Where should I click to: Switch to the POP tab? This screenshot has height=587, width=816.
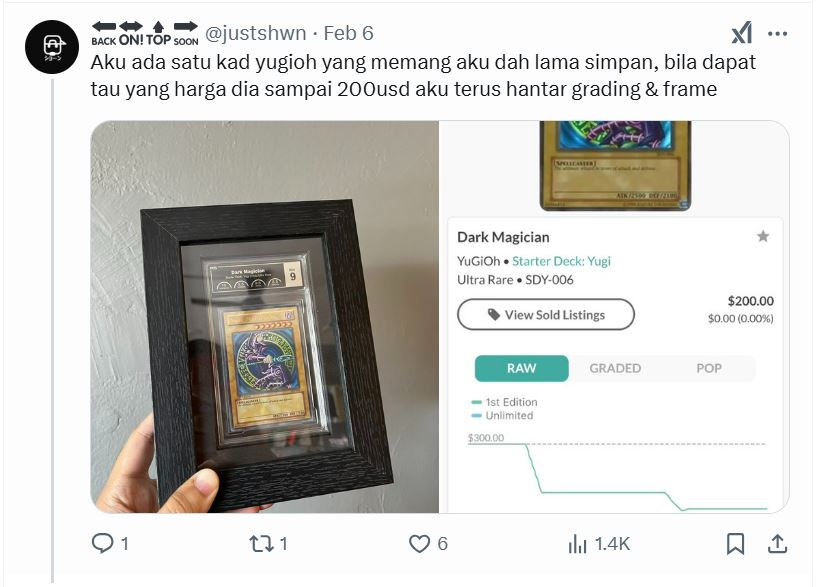[x=709, y=368]
